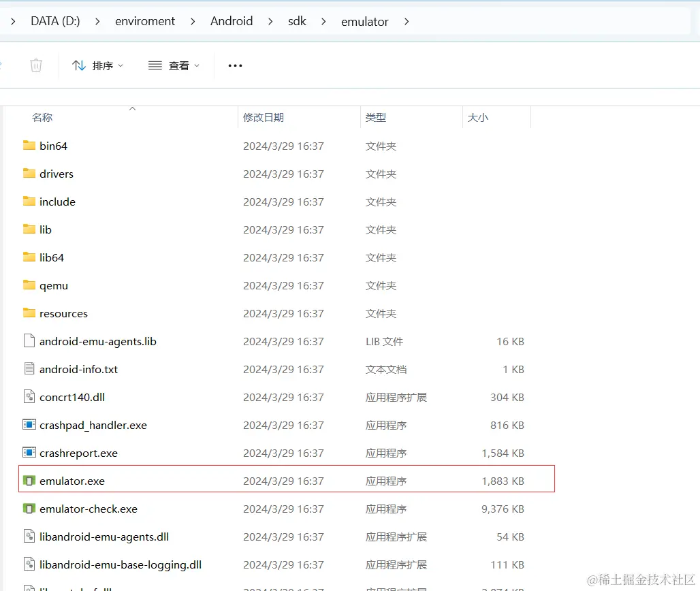Open the 查看 view dropdown
Image resolution: width=700 pixels, height=591 pixels.
pyautogui.click(x=174, y=65)
